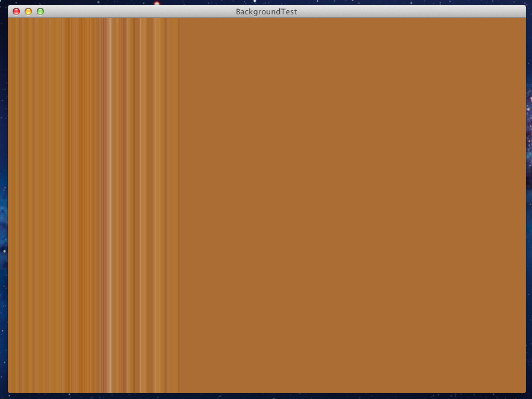Click empty title bar right of BackgroundTest title
The image size is (532, 399).
coord(409,11)
